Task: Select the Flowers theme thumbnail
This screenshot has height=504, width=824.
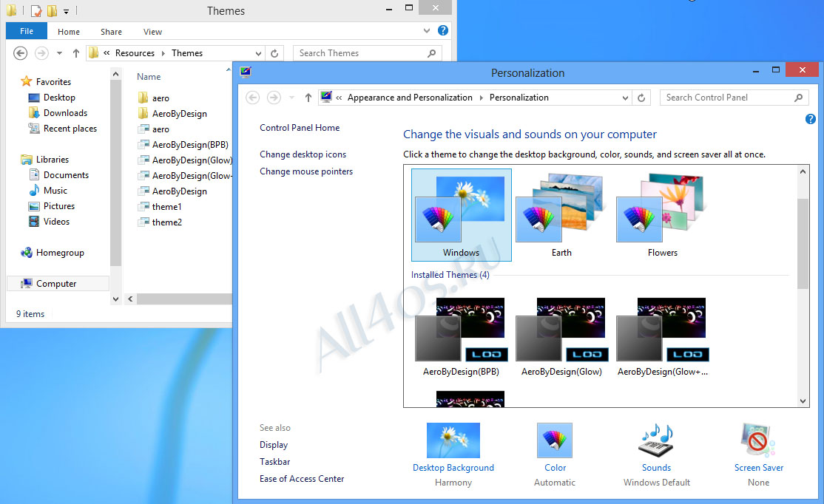Action: click(662, 215)
